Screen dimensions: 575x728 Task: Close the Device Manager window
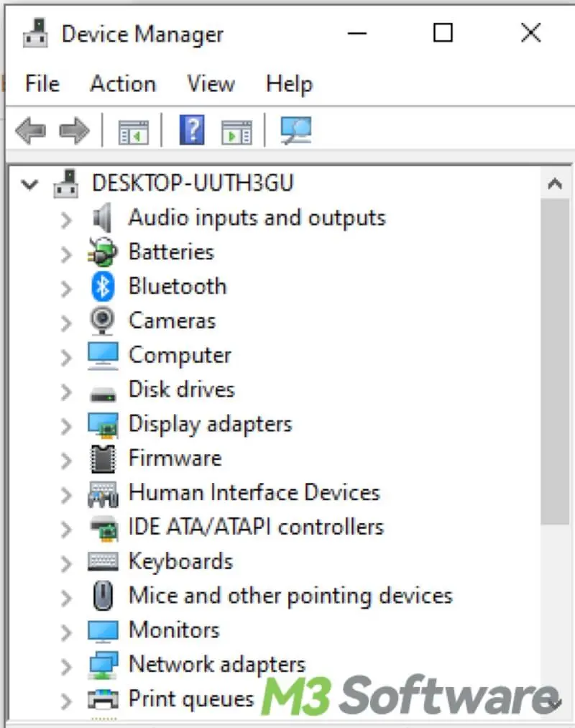530,34
